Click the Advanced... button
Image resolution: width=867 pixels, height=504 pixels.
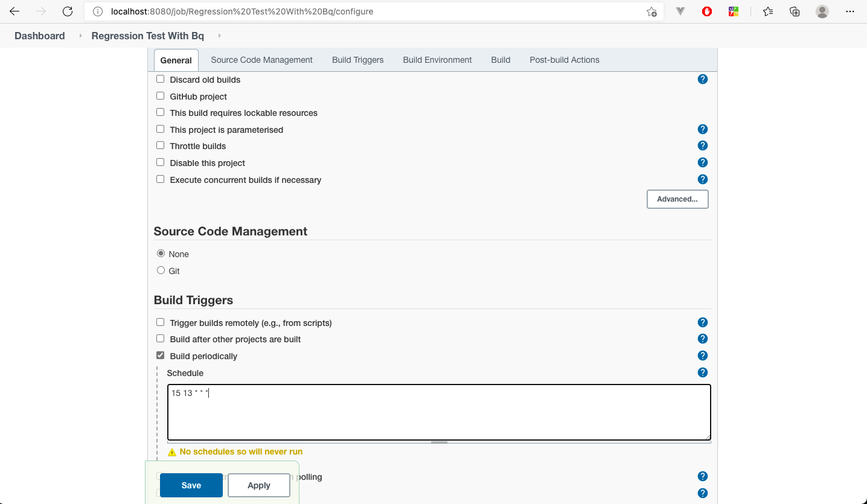[x=677, y=199]
